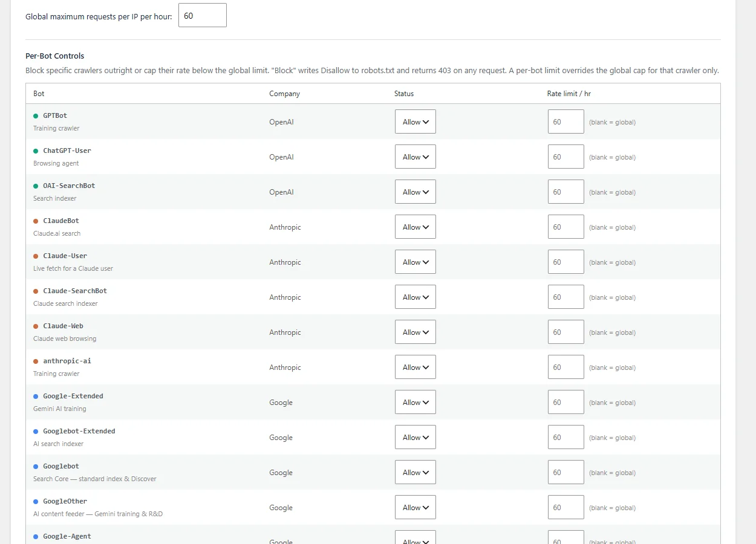The height and width of the screenshot is (544, 756).
Task: Click the blue dot beside Googlebot
Action: [36, 467]
